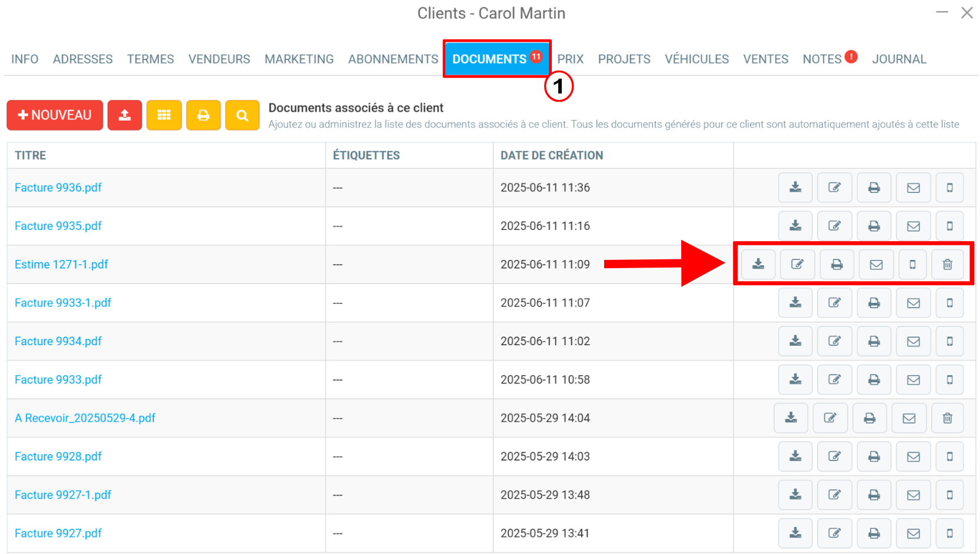
Task: Select the date 2025-06-11 11:36
Action: [545, 188]
